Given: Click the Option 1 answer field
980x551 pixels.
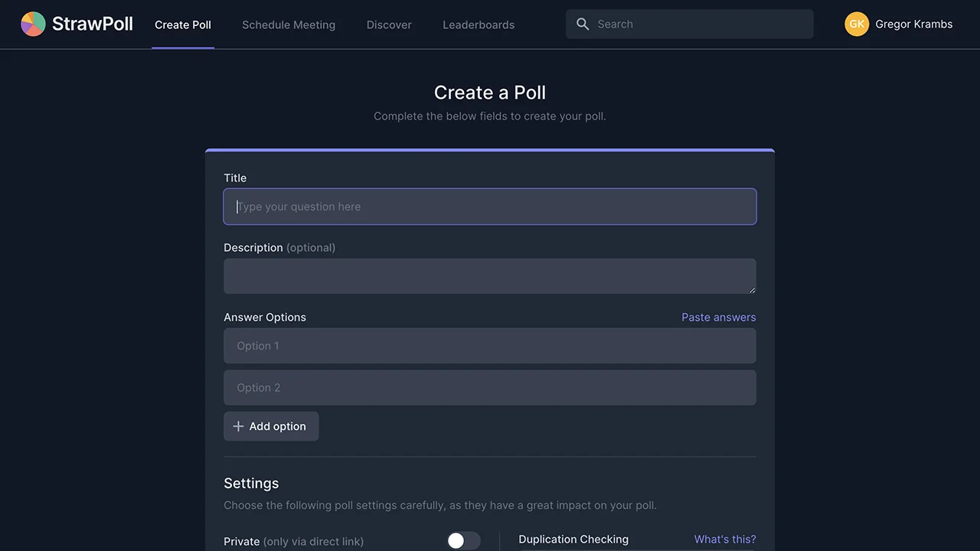Looking at the screenshot, I should (490, 345).
